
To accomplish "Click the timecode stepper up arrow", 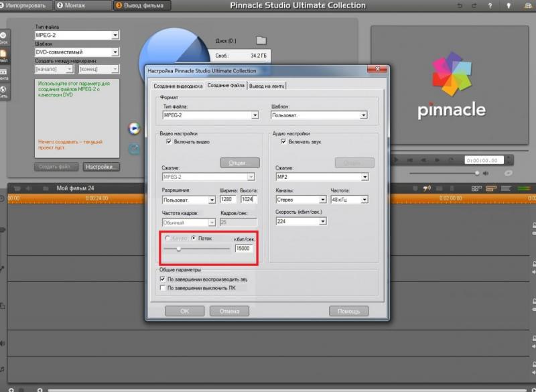I will [509, 158].
